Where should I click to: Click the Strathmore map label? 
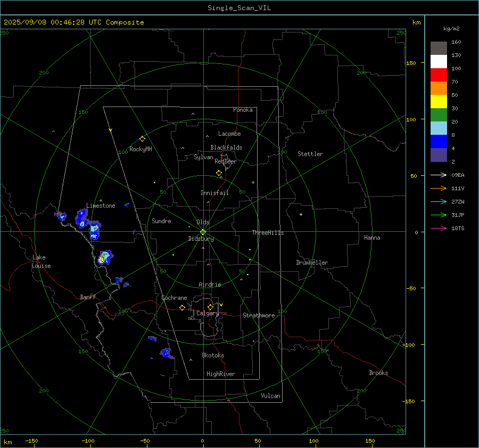tap(259, 315)
